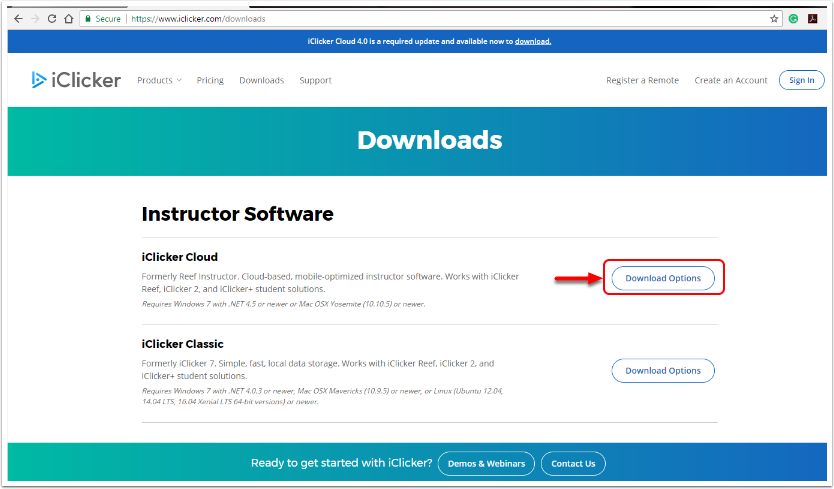Click the Demos & Webinars button
This screenshot has width=834, height=489.
pyautogui.click(x=486, y=463)
